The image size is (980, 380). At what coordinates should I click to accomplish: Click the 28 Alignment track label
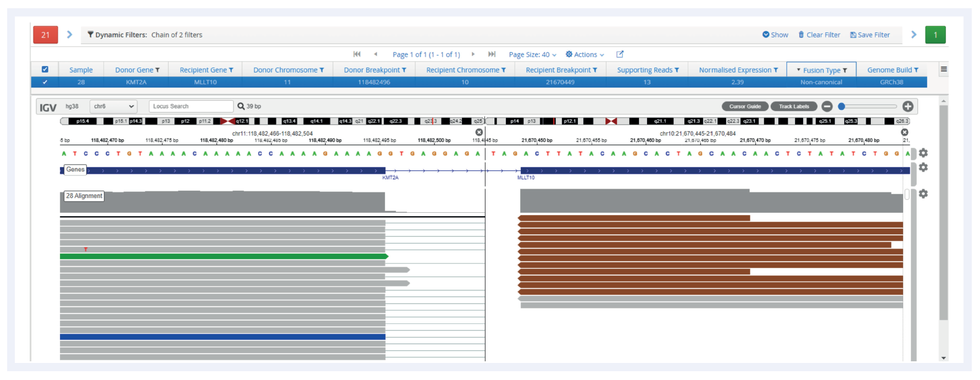[x=84, y=196]
